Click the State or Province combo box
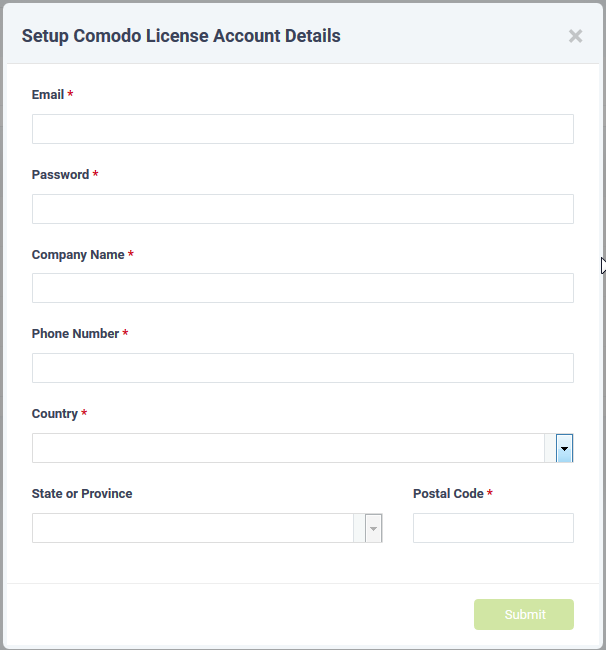The height and width of the screenshot is (650, 606). [x=193, y=528]
